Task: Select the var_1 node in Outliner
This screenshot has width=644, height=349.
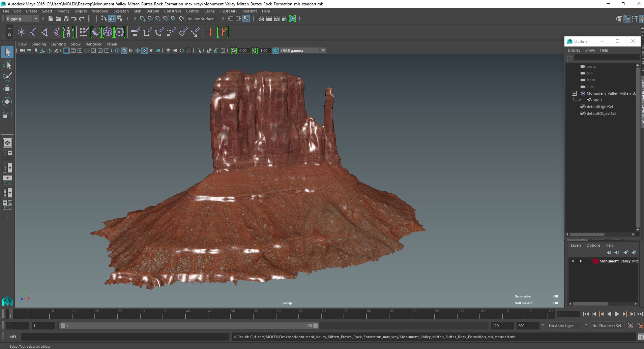Action: [597, 100]
